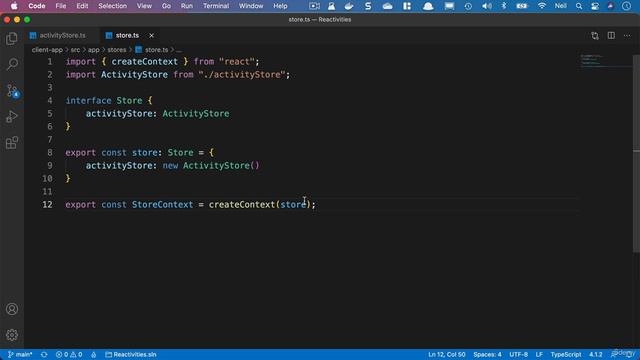This screenshot has height=360, width=640.
Task: Open the View menu
Action: point(144,6)
